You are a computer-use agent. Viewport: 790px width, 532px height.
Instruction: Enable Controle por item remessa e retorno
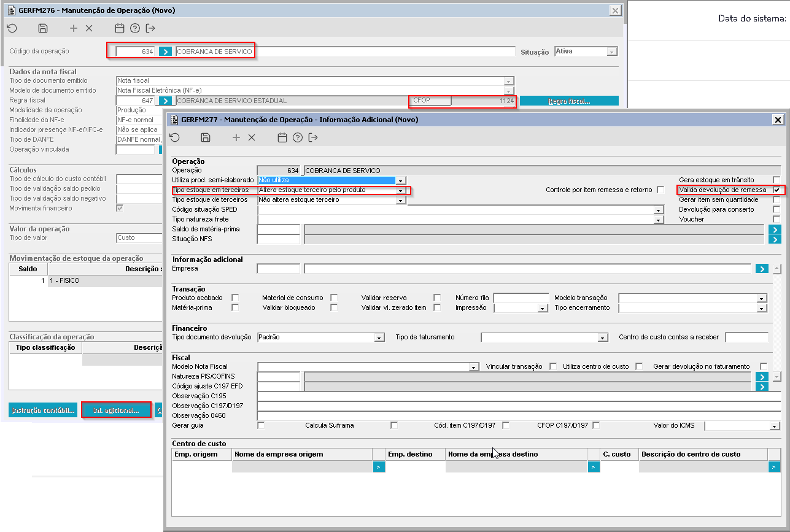(660, 190)
